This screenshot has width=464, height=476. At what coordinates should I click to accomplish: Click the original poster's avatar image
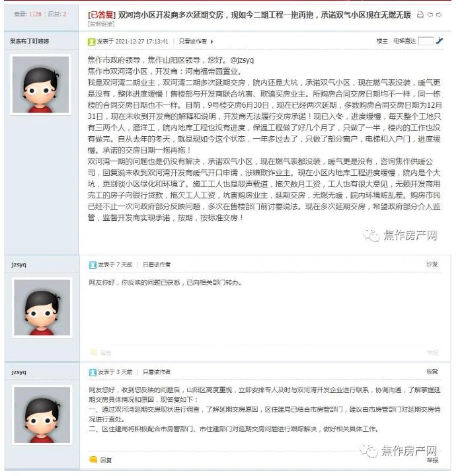tap(41, 85)
